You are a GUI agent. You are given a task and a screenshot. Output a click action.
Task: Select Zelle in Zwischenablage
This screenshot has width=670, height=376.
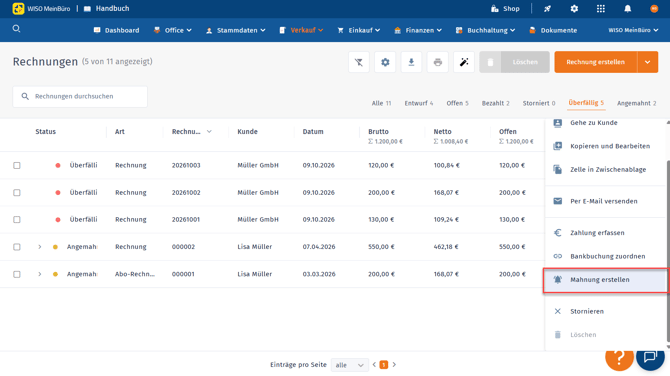(605, 170)
